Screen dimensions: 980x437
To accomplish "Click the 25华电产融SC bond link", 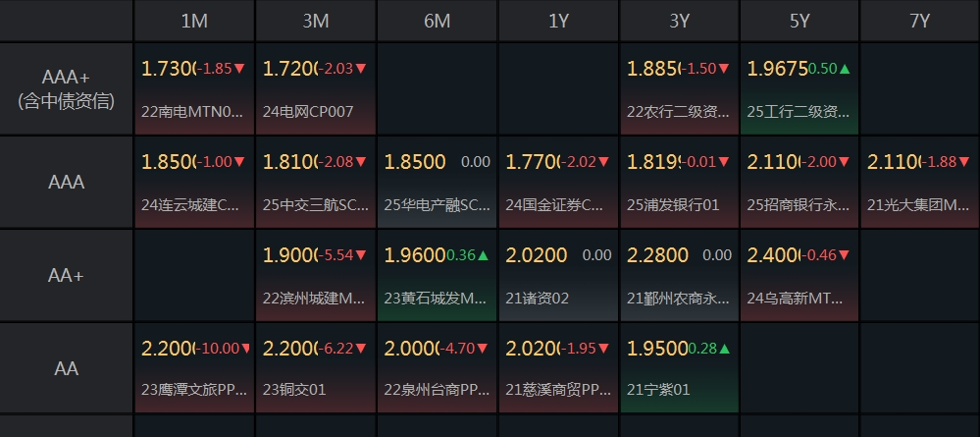I will (x=438, y=205).
